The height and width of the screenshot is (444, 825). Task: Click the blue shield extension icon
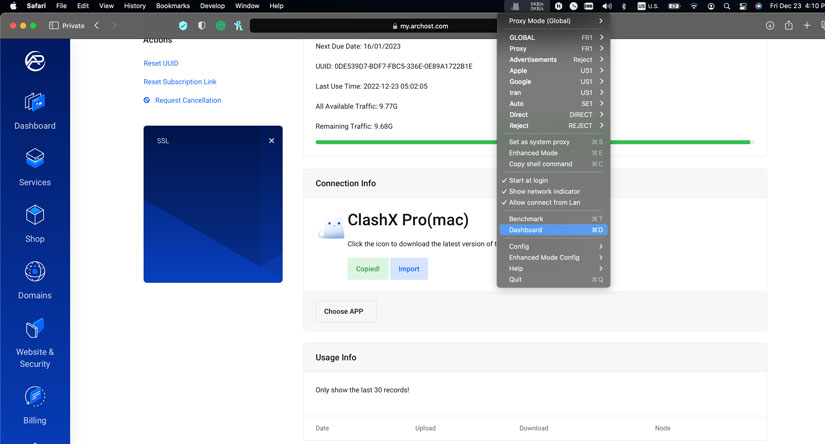point(183,25)
